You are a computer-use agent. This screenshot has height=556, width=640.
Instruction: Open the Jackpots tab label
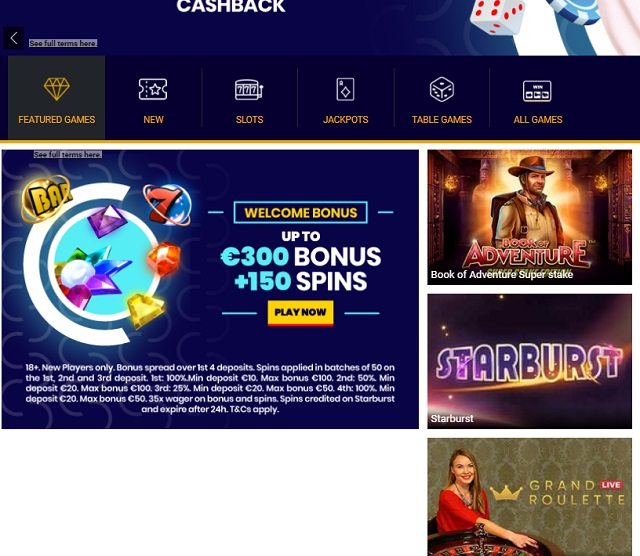pyautogui.click(x=346, y=120)
